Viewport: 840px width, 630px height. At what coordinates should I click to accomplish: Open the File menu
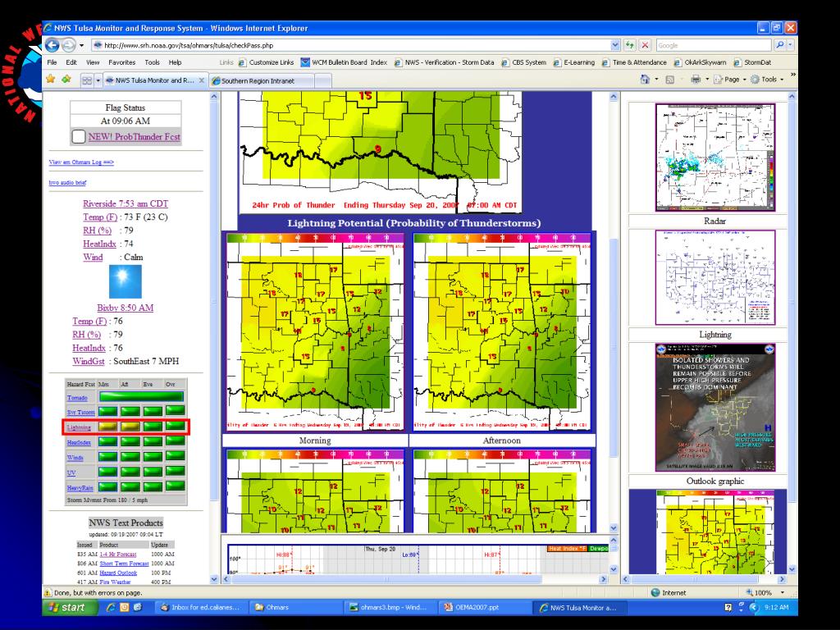52,62
